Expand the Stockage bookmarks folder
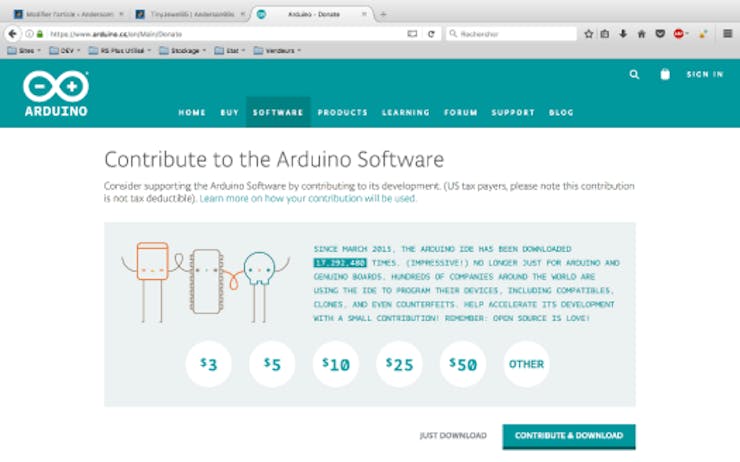This screenshot has height=462, width=740. tap(183, 50)
